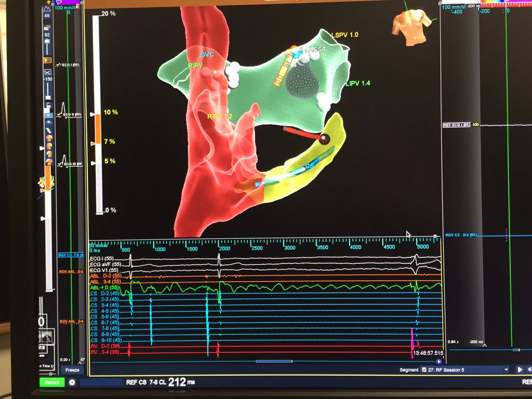Click the second torso view preset icon
Screen dimensions: 532x399
tap(49, 146)
